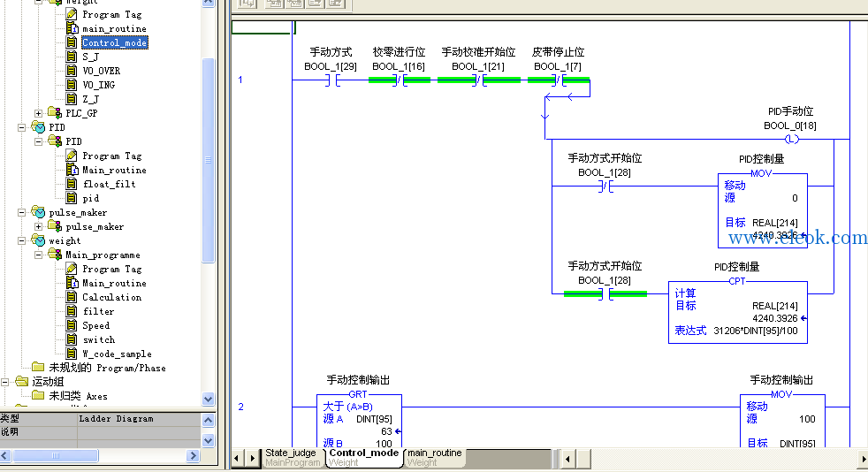Click rung number 2
868x472 pixels.
(240, 407)
